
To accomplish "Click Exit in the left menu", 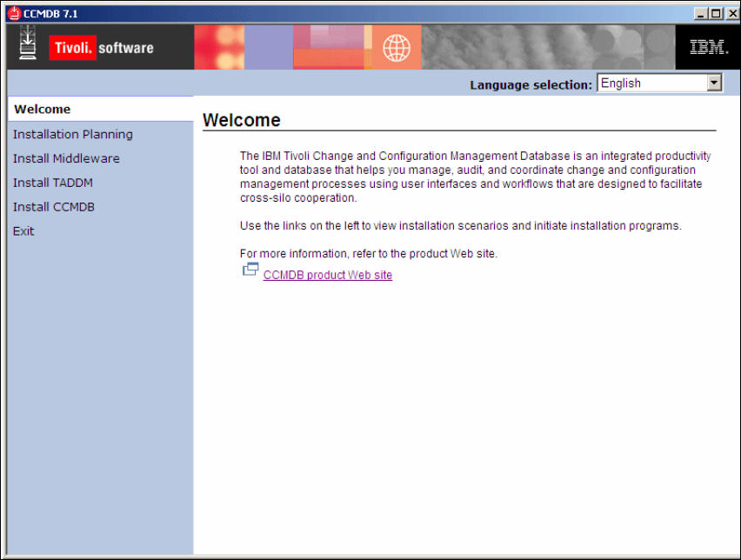I will pyautogui.click(x=23, y=231).
